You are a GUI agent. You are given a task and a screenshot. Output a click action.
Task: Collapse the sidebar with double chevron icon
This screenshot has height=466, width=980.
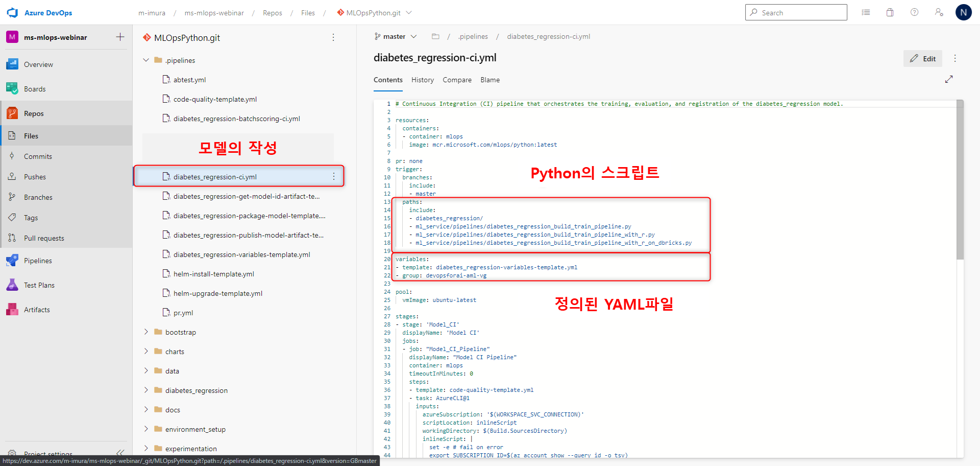coord(120,453)
